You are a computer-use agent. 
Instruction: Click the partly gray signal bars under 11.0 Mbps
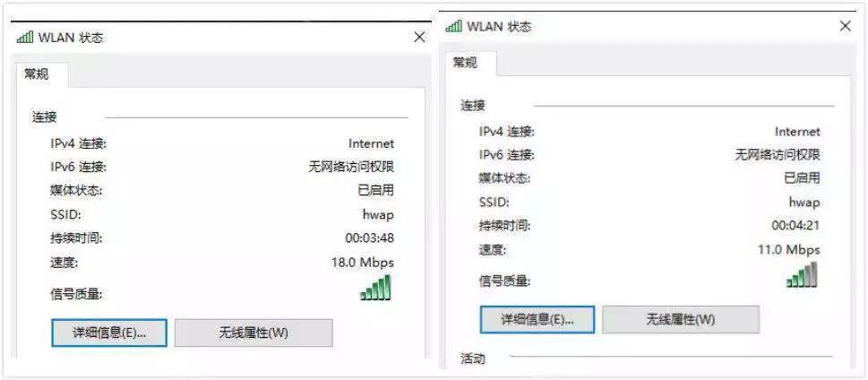coord(802,275)
